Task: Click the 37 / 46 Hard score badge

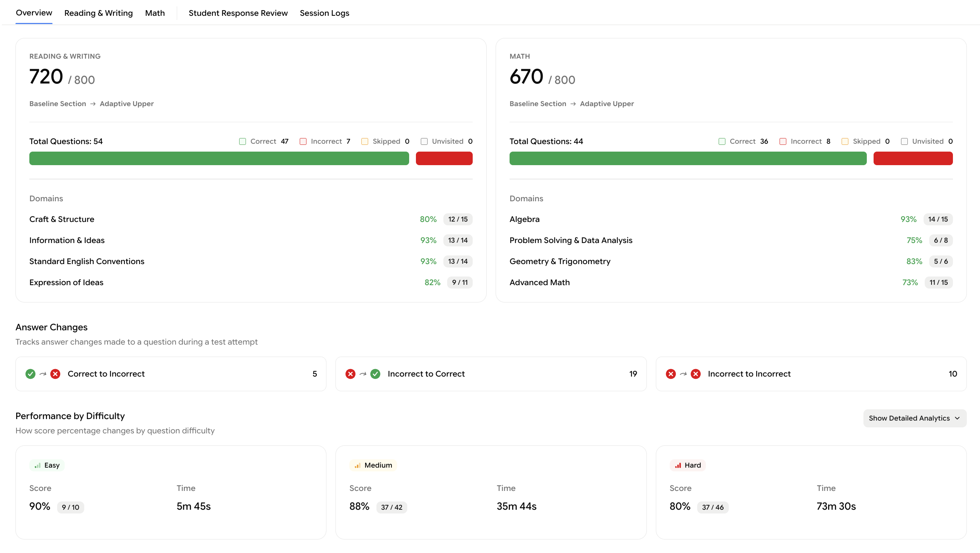Action: click(x=713, y=507)
